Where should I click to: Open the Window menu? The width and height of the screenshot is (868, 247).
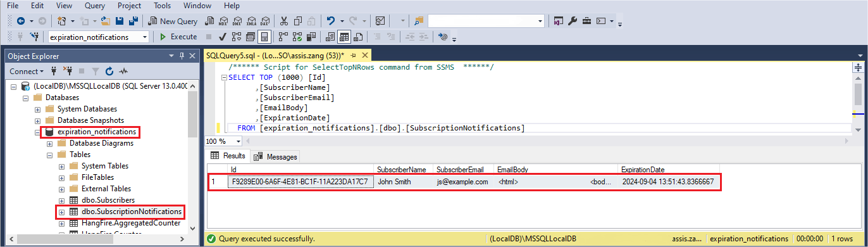pos(197,5)
